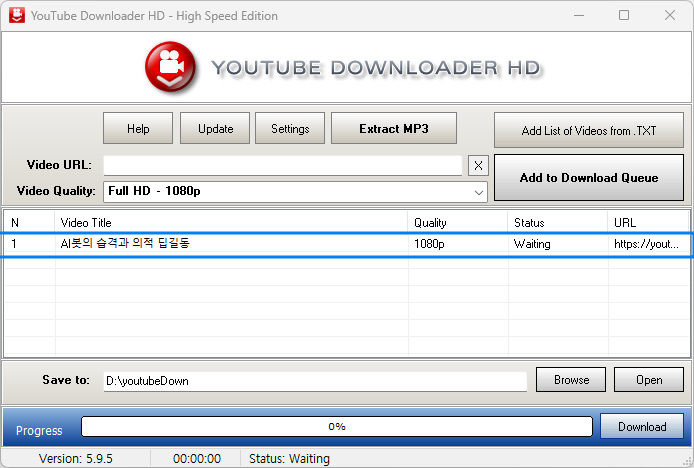Open the save folder with Open button

tap(649, 379)
